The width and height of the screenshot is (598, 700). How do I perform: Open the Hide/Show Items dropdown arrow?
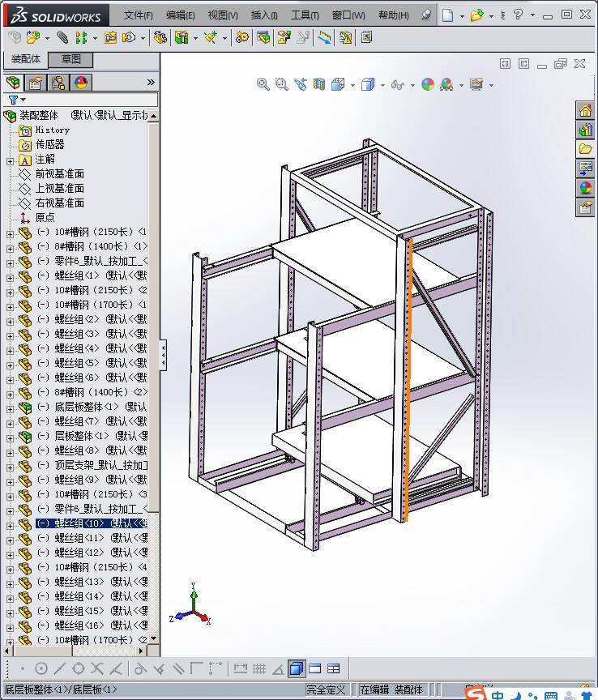[x=412, y=85]
